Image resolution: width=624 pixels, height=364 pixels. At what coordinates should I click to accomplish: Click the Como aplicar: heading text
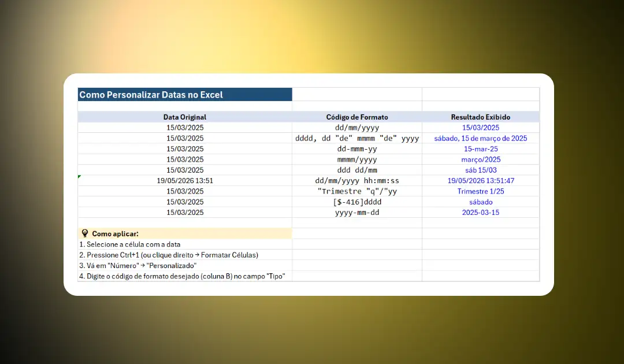click(115, 234)
